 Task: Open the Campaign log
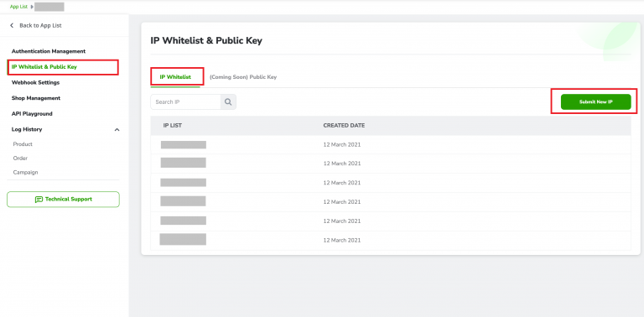25,173
